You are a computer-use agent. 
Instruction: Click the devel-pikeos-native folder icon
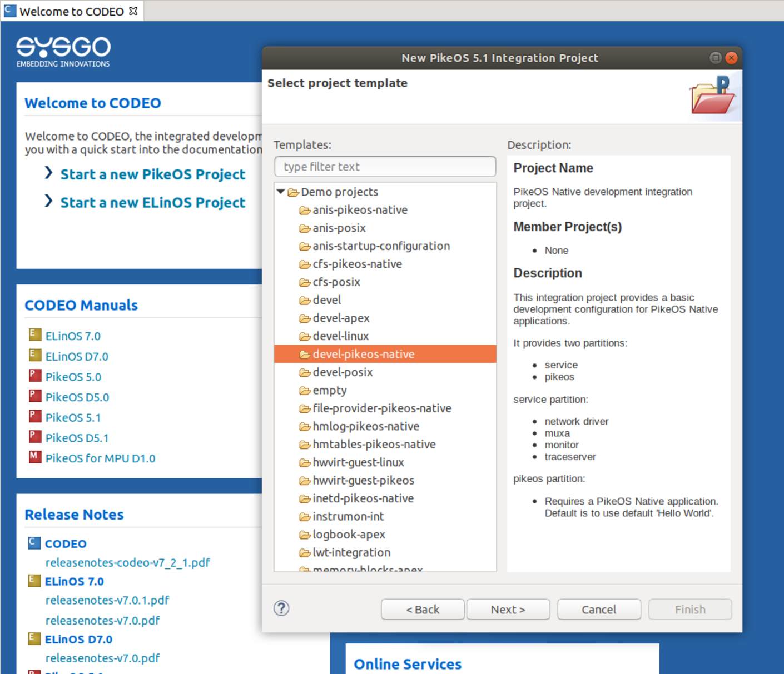[304, 354]
